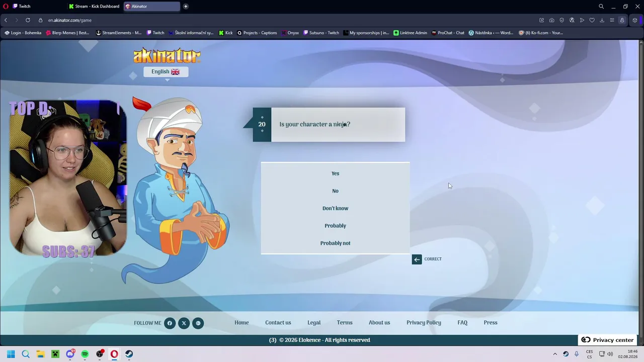Answer Yes to the ninja question

(335, 173)
